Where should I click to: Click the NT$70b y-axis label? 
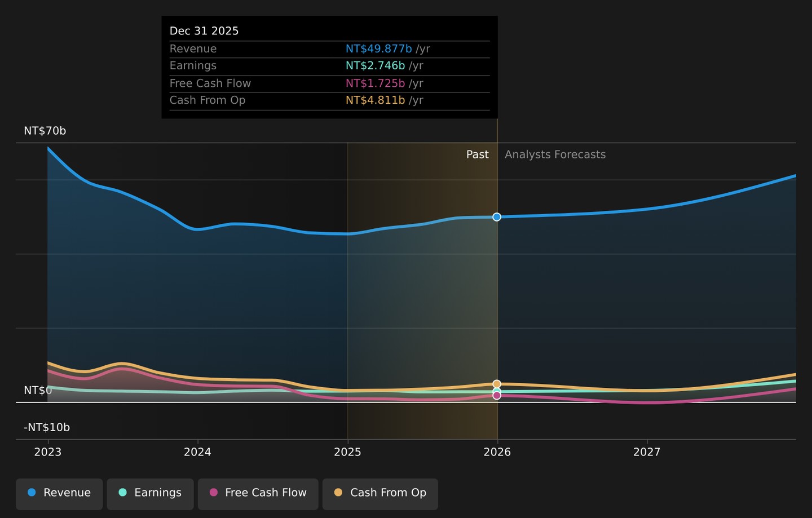[x=45, y=131]
